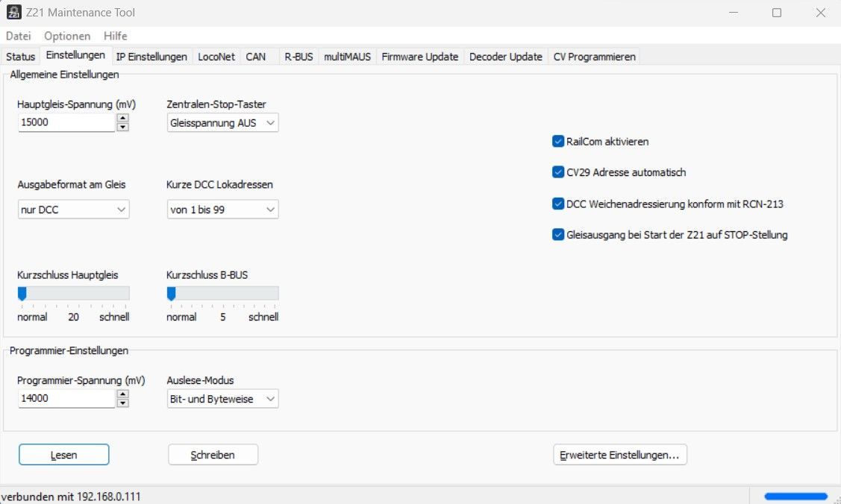Click the blue progress bar in status bar
The height and width of the screenshot is (504, 841).
796,497
